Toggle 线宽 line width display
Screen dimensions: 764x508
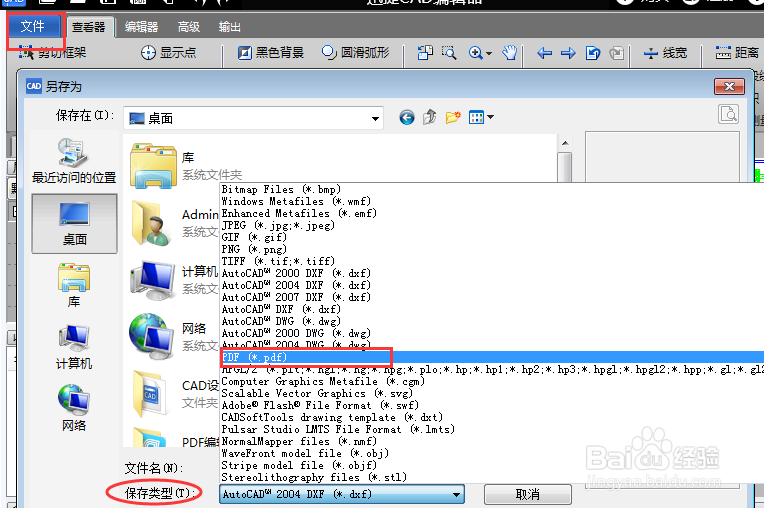click(665, 53)
